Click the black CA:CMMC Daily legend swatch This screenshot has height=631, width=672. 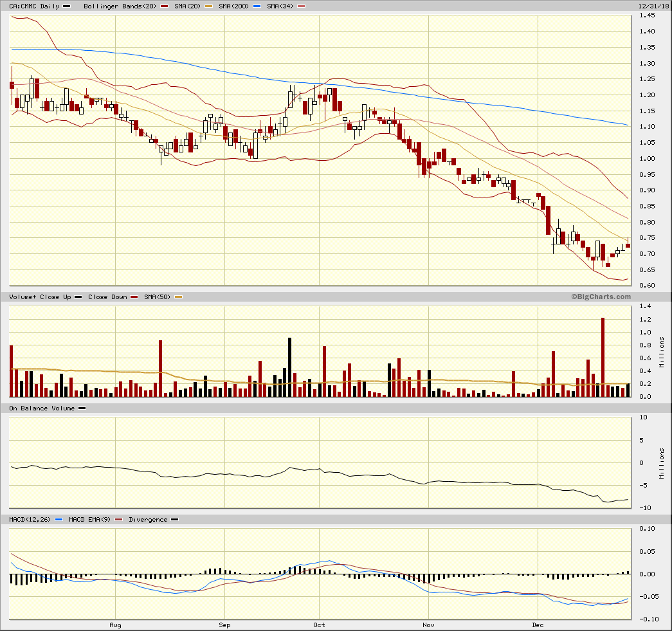pos(66,6)
